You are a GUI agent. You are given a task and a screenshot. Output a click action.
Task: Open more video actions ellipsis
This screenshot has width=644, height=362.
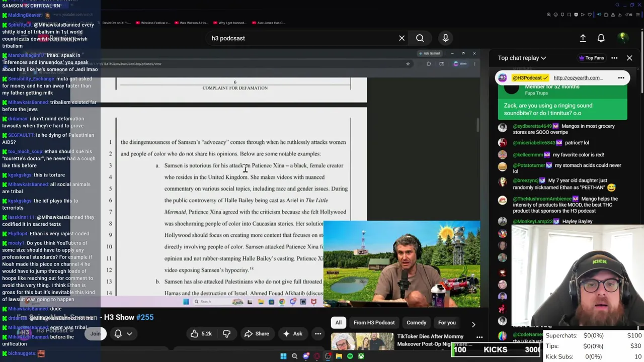coord(318,334)
